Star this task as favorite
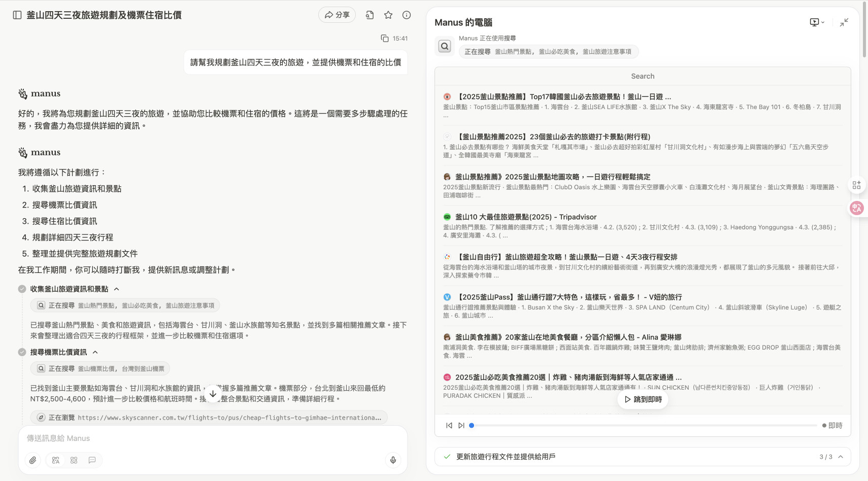868x481 pixels. (388, 15)
